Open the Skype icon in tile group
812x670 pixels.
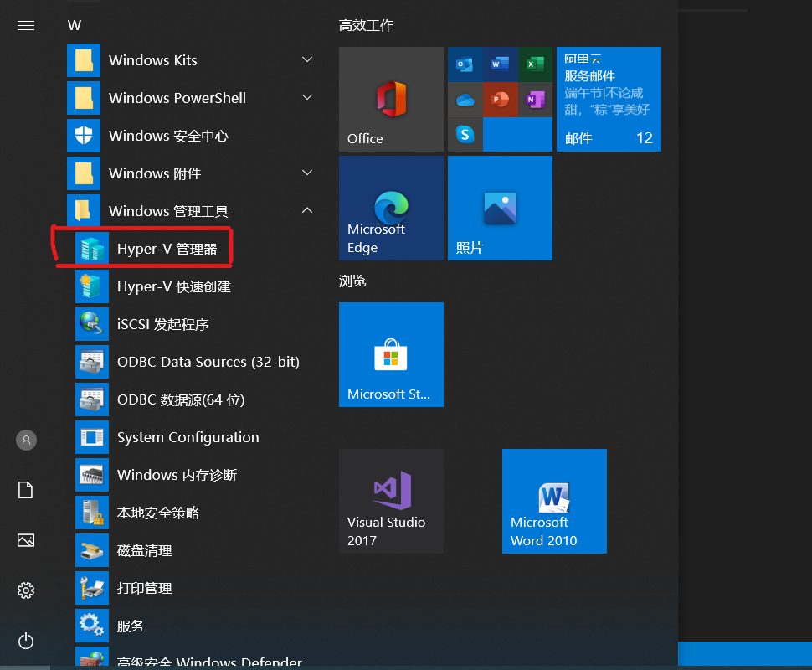465,135
